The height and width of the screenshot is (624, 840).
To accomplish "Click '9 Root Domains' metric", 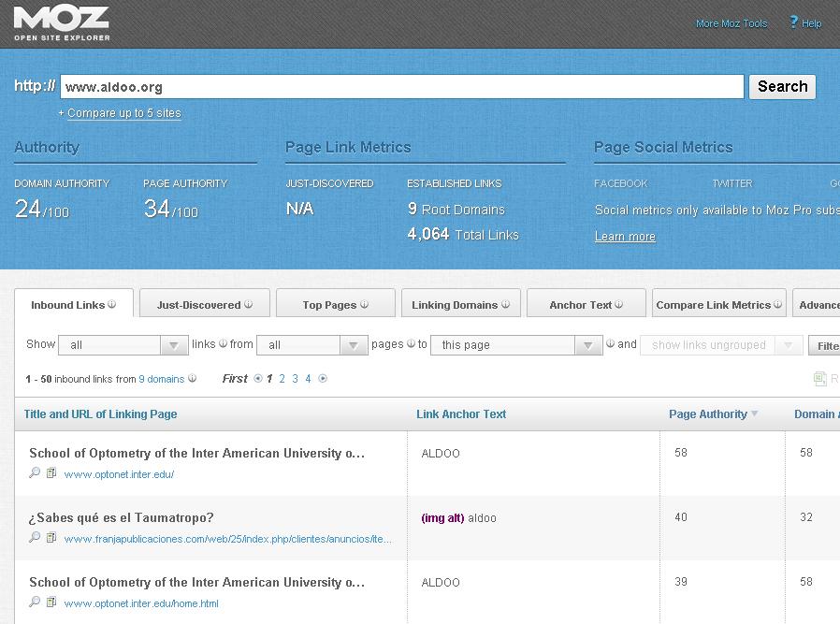I will 456,209.
